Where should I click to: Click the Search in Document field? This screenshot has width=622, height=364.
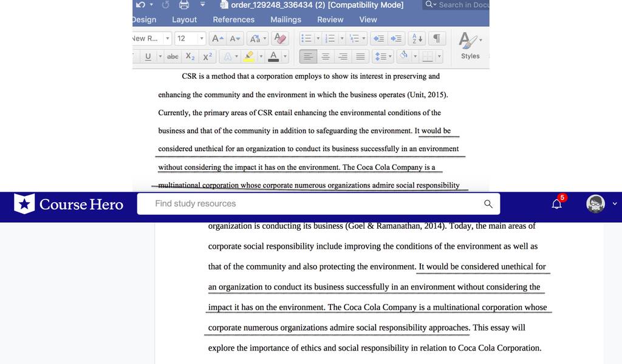coord(456,5)
